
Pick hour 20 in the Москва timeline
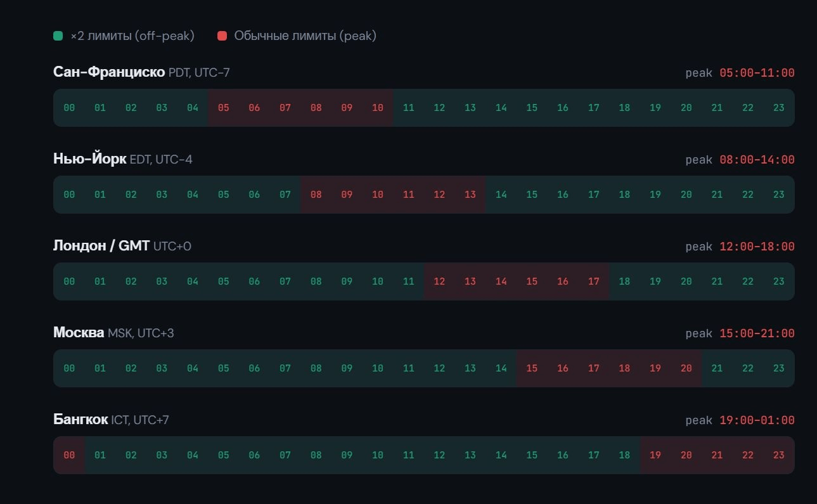click(686, 368)
